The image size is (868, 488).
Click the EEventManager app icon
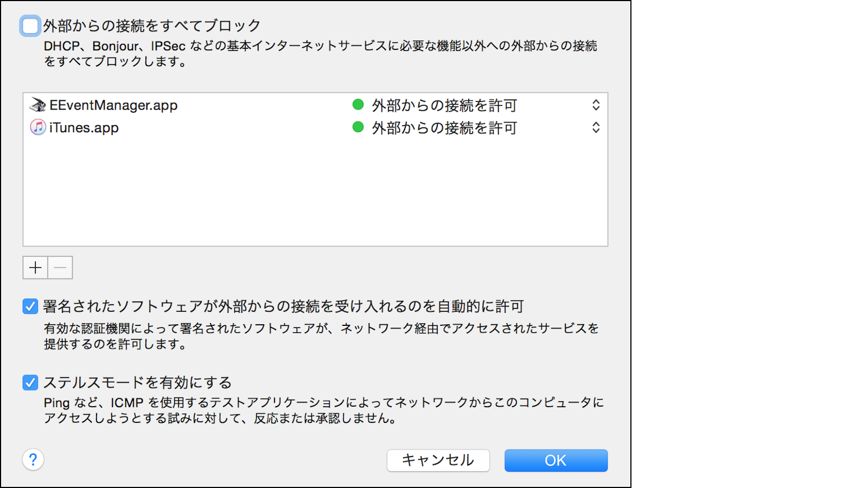pos(37,105)
